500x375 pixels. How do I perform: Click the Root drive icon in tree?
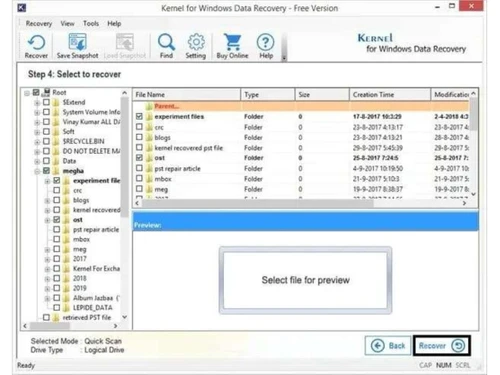pyautogui.click(x=46, y=92)
